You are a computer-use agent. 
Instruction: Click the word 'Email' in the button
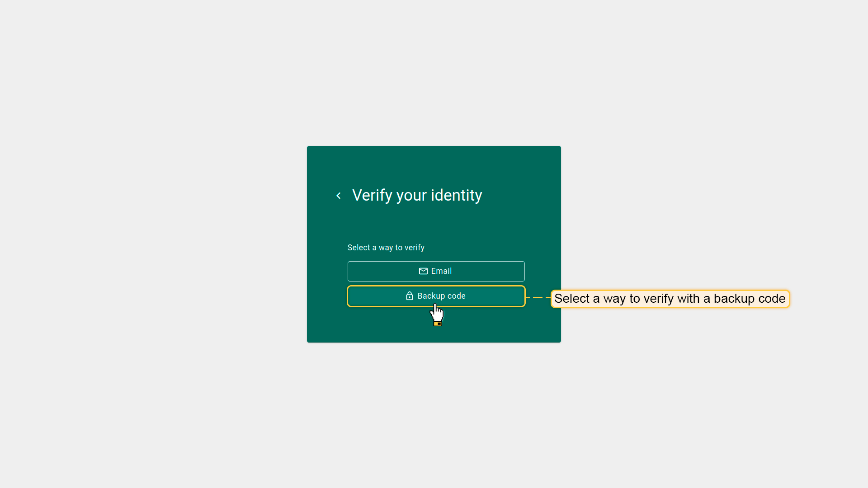441,271
